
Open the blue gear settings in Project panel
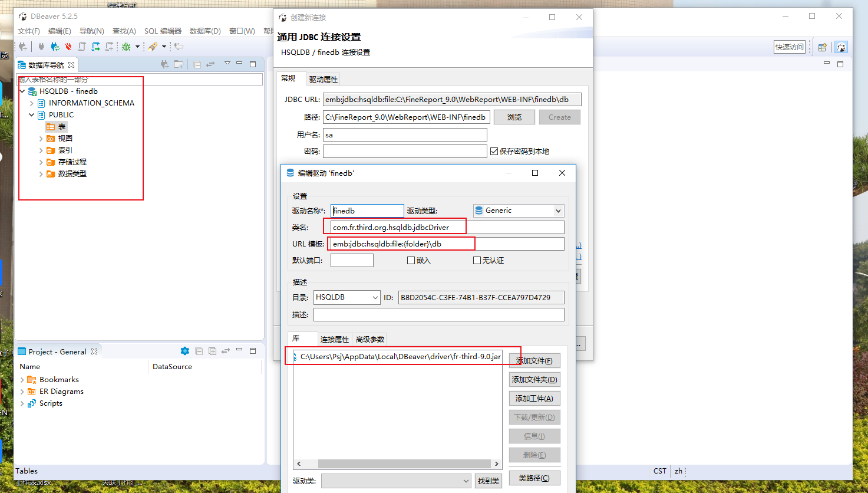click(185, 351)
